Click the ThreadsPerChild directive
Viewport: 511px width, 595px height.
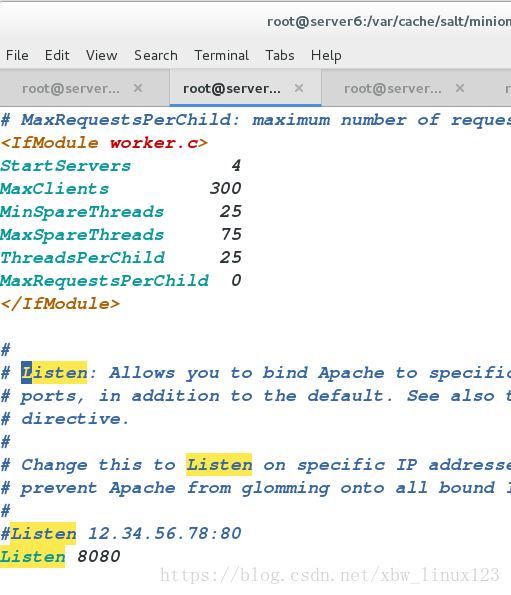point(82,258)
